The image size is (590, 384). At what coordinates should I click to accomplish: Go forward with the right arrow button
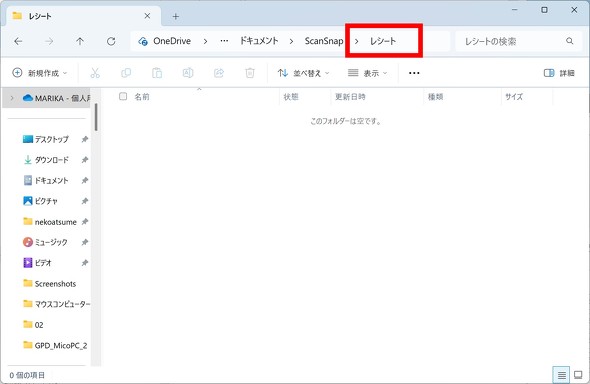49,41
